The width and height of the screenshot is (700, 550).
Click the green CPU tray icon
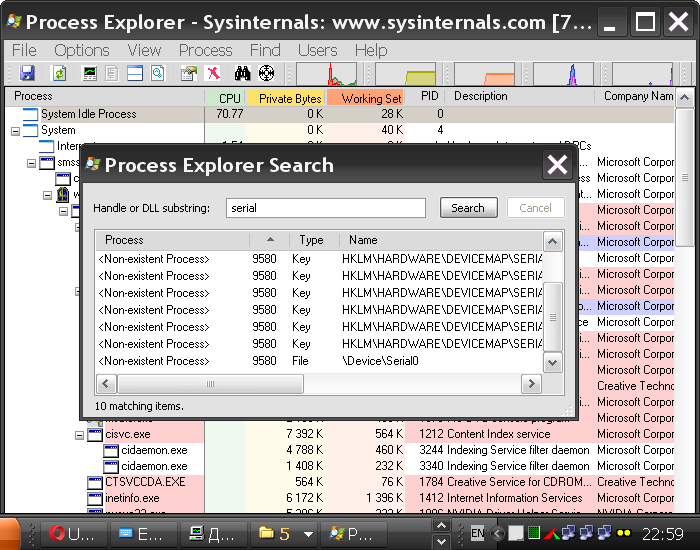pos(533,533)
